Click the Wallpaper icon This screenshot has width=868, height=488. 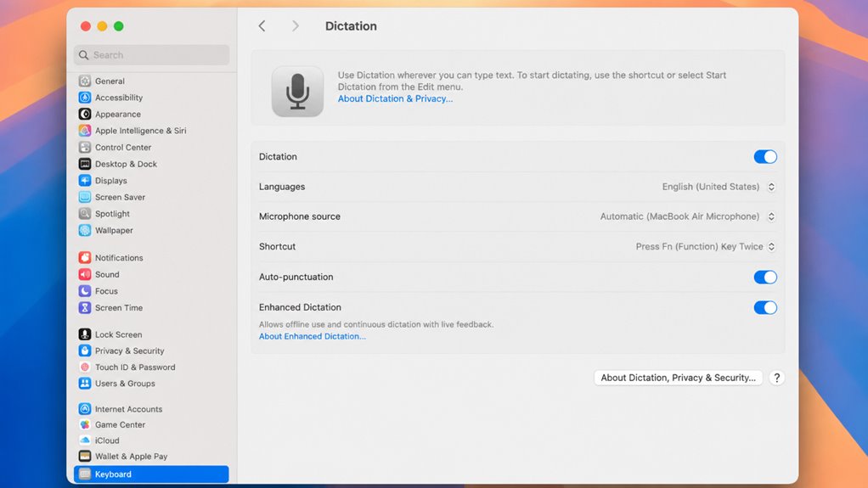point(85,230)
